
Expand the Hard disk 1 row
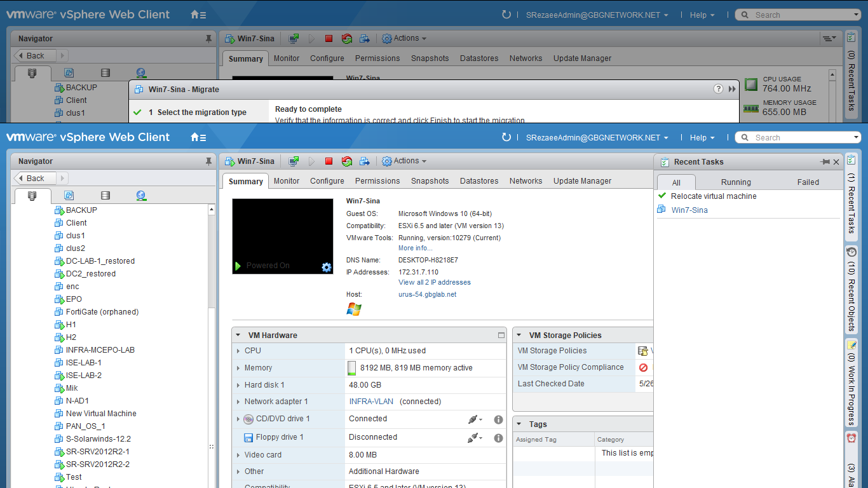pos(238,385)
